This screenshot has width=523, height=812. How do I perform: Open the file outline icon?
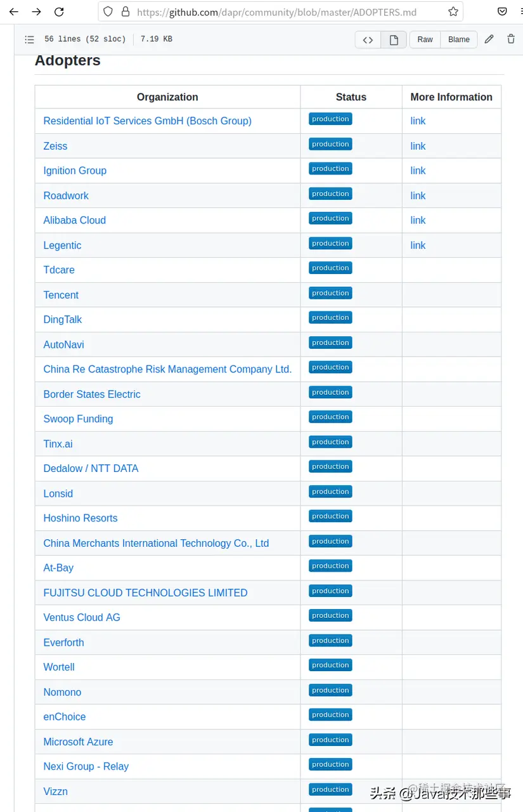click(x=29, y=39)
